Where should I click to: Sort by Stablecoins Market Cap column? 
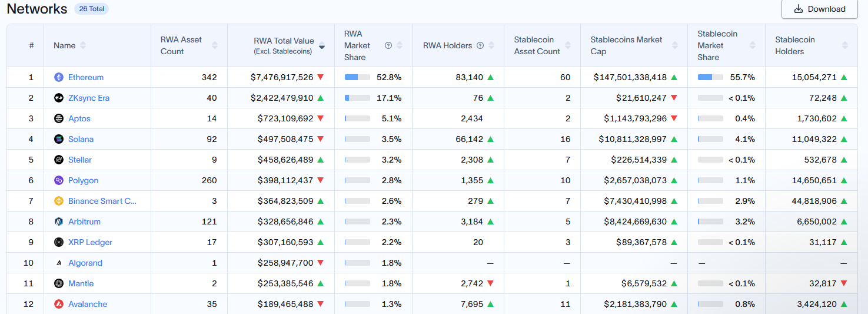point(675,45)
